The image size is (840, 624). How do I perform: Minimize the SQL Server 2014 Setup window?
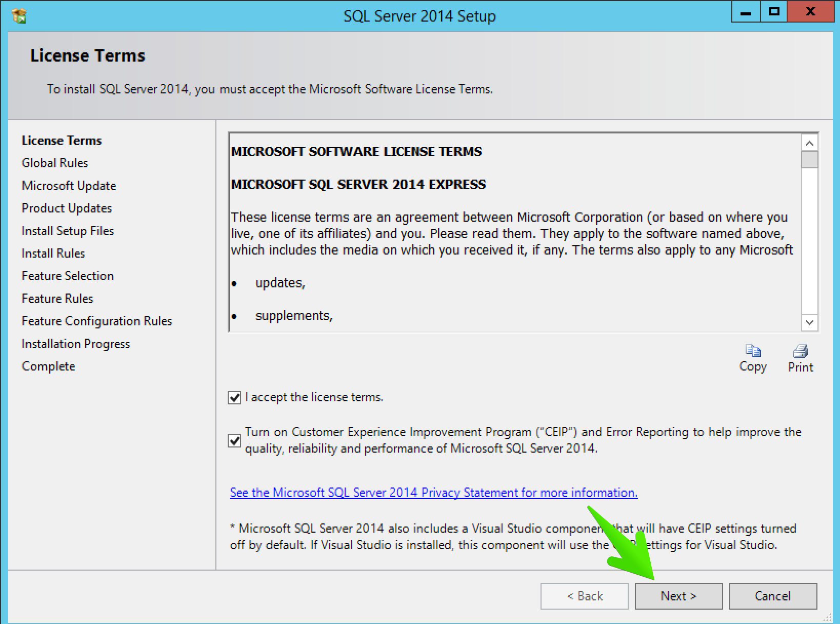coord(746,12)
